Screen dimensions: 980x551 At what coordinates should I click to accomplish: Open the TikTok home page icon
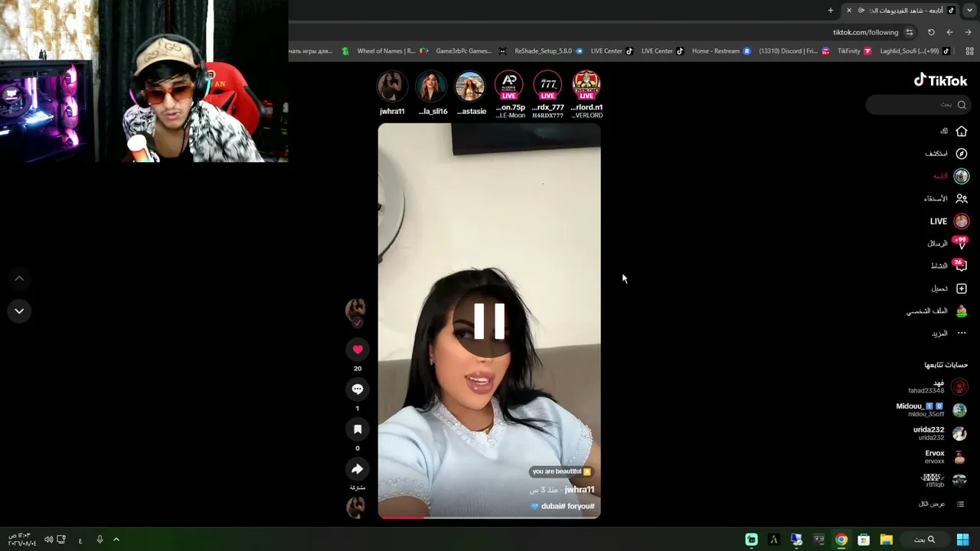pos(961,132)
